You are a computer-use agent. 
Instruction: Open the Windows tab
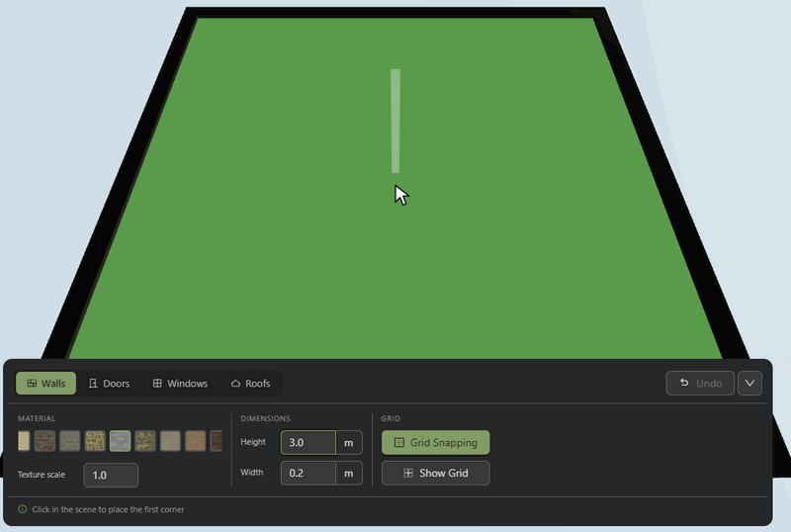[180, 383]
